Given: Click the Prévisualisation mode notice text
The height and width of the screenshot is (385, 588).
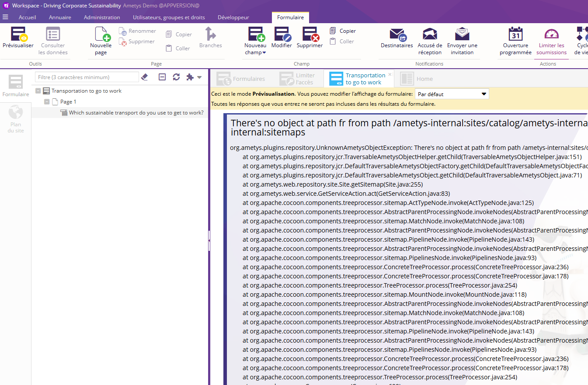Looking at the screenshot, I should click(x=311, y=94).
